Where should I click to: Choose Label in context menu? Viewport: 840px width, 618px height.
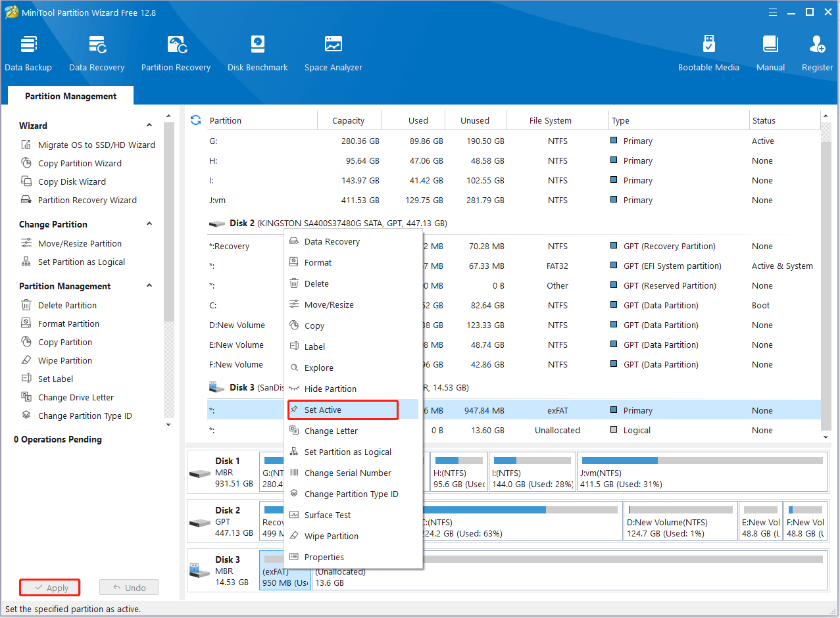[353, 346]
